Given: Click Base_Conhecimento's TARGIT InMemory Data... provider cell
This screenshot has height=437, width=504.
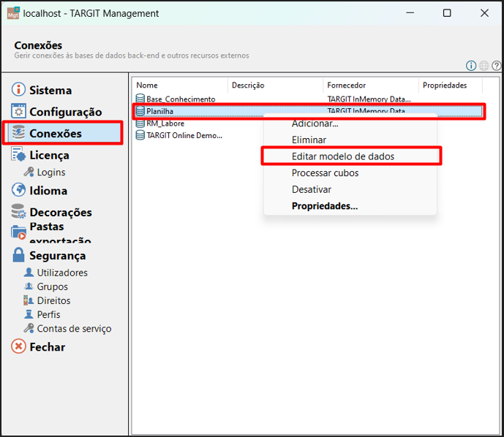Looking at the screenshot, I should click(369, 99).
